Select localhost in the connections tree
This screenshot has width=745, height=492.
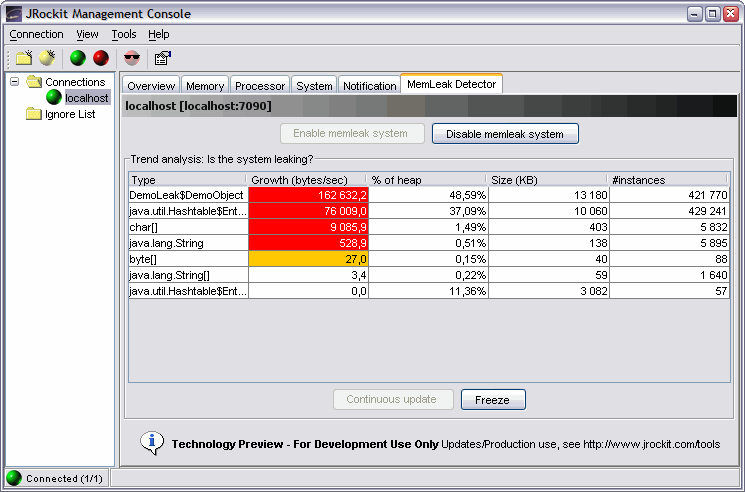tap(87, 98)
